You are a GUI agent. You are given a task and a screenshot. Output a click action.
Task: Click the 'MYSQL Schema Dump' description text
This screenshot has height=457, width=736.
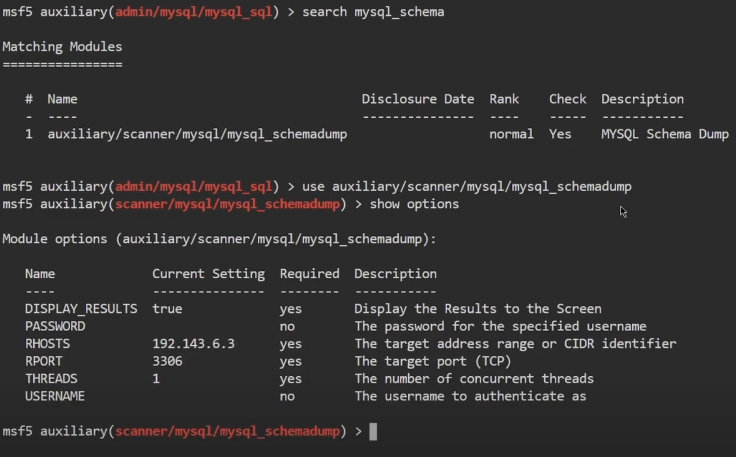pos(665,134)
